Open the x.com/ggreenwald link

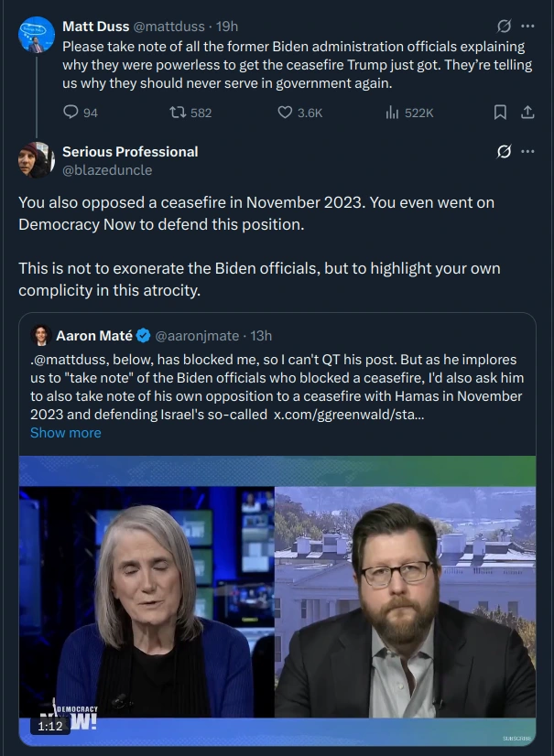(348, 415)
